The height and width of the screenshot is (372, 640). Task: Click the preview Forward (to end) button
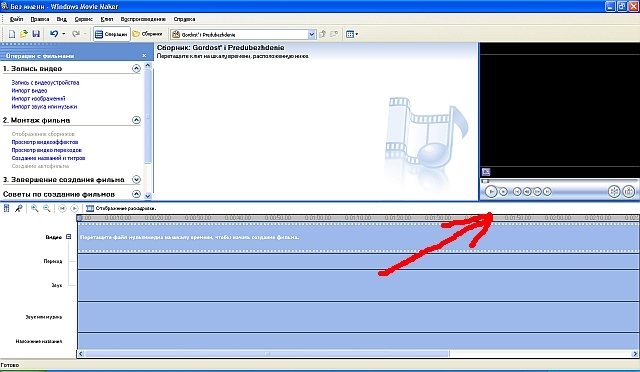tap(547, 192)
